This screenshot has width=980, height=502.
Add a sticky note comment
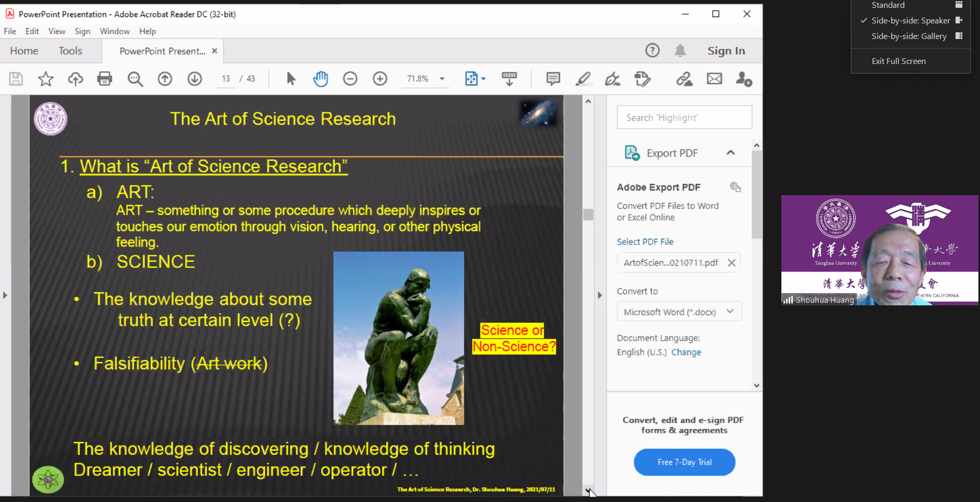(553, 79)
